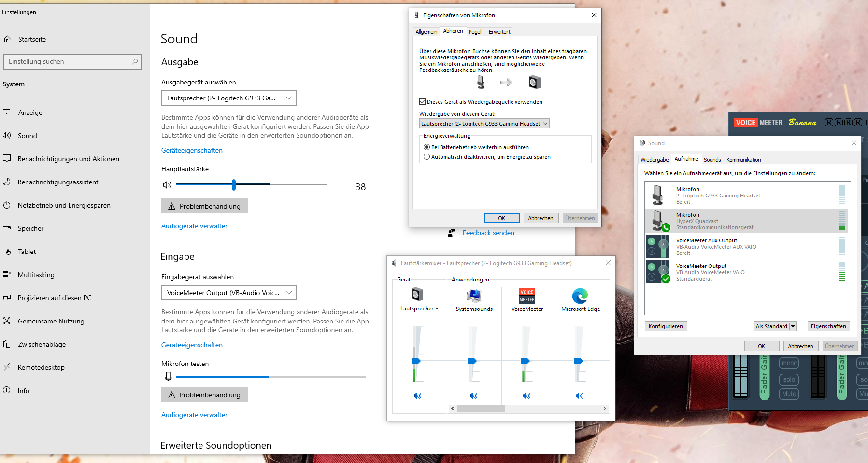Expand the Lautsprecher device dropdown in the mixer
868x463 pixels.
click(437, 309)
